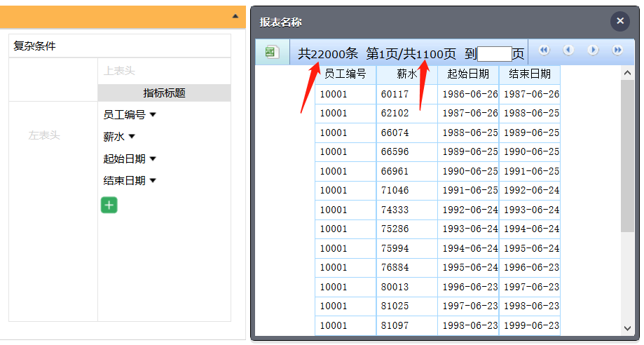Click the 结束日期 column header
Image resolution: width=644 pixels, height=345 pixels.
click(530, 74)
